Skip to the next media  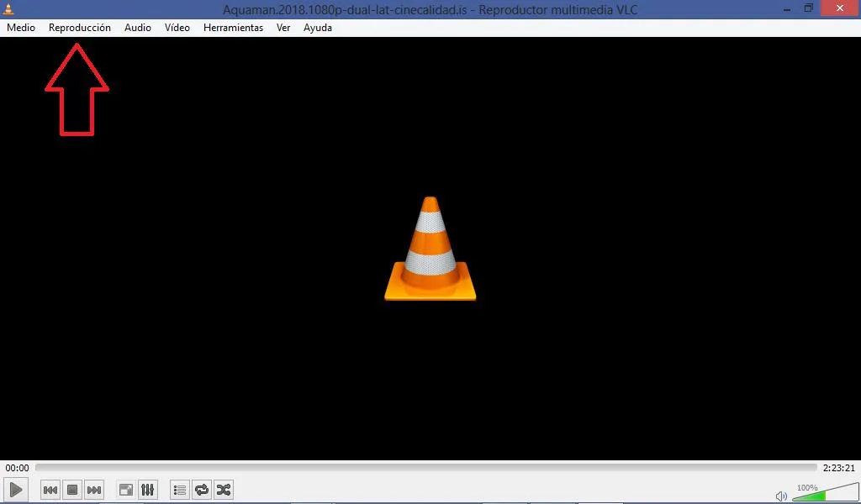click(x=94, y=490)
